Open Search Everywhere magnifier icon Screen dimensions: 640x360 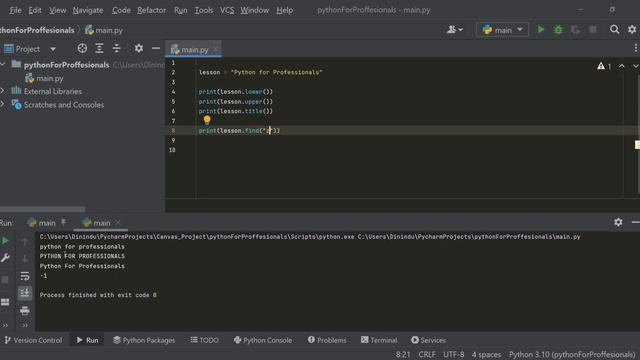click(614, 29)
